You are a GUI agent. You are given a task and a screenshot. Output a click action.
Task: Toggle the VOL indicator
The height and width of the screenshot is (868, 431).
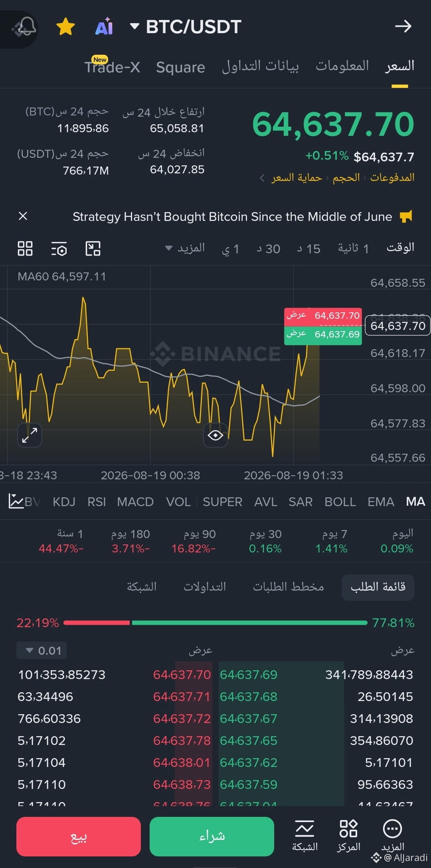pyautogui.click(x=178, y=502)
